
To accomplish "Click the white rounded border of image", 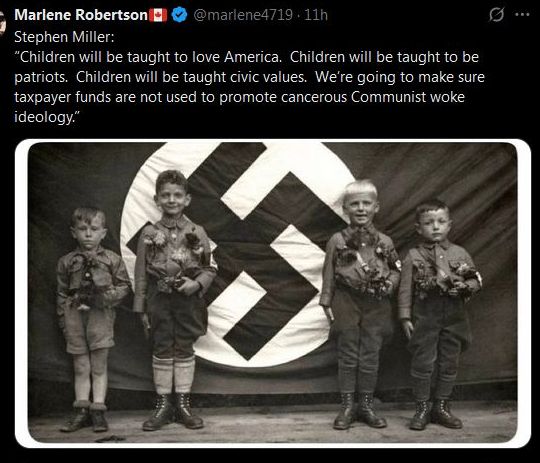I will (x=21, y=293).
